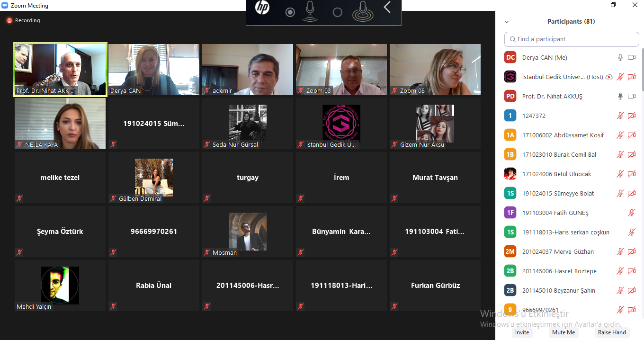Select the Seda Nur Gürsal tile
The width and height of the screenshot is (644, 340).
(248, 124)
